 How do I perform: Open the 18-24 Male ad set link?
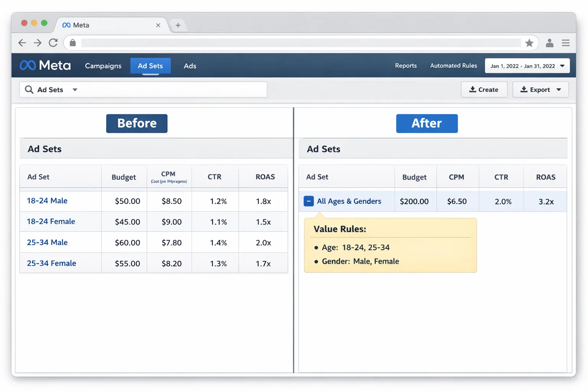(x=47, y=201)
